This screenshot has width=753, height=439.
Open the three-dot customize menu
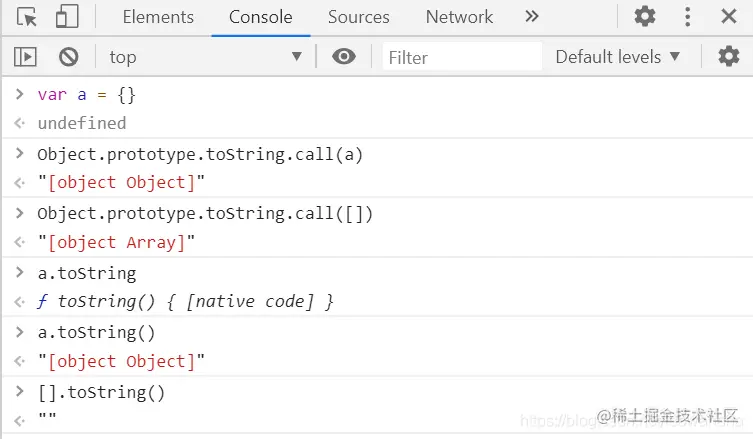687,17
